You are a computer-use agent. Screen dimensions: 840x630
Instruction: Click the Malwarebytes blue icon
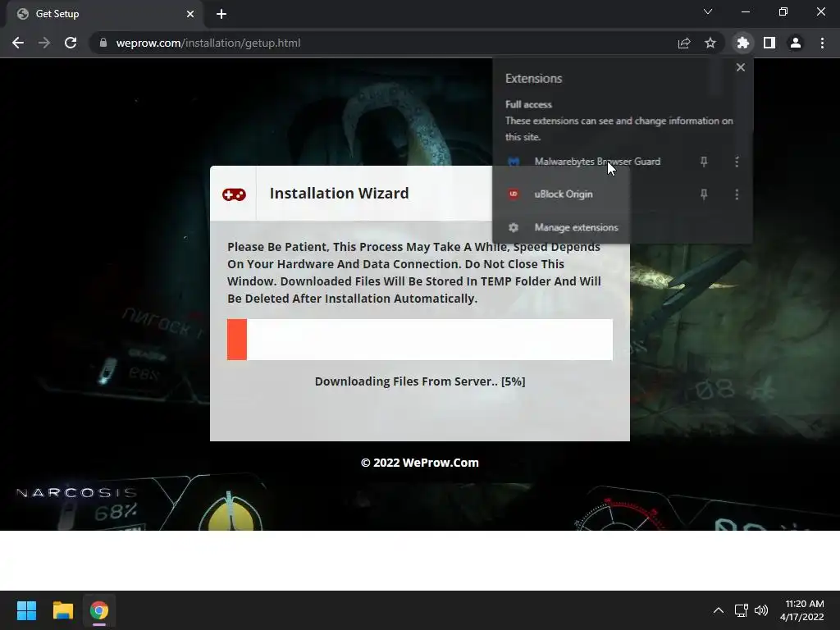click(514, 162)
